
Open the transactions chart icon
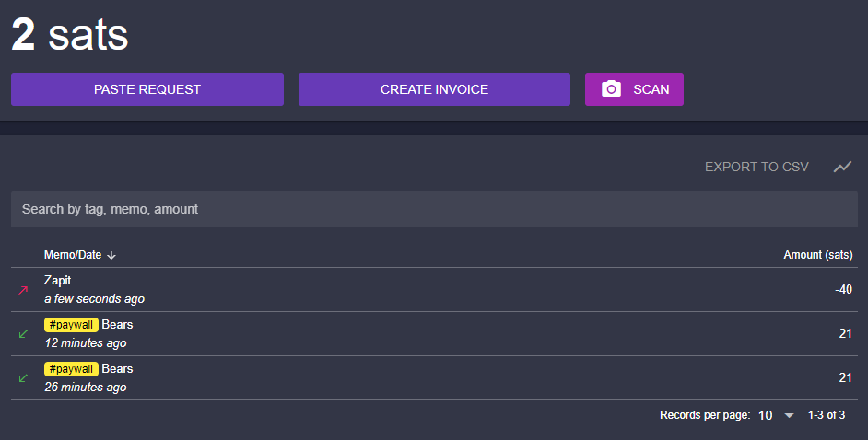pos(842,167)
